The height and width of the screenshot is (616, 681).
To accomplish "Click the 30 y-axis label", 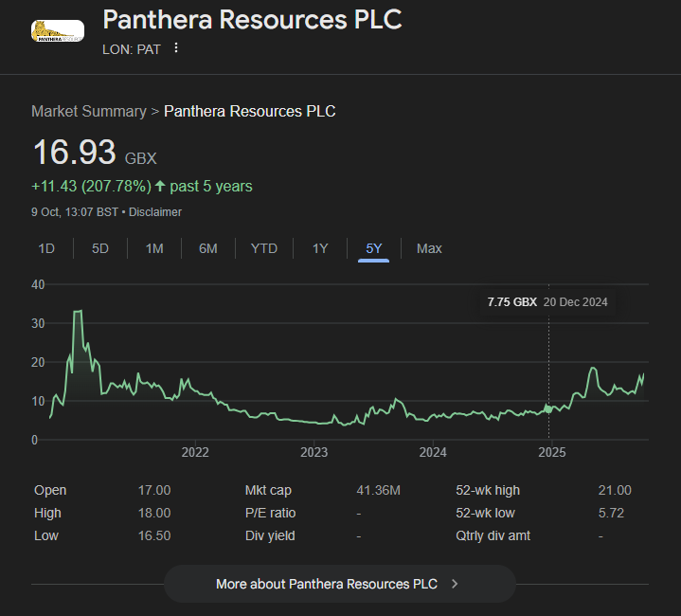I will pos(38,323).
